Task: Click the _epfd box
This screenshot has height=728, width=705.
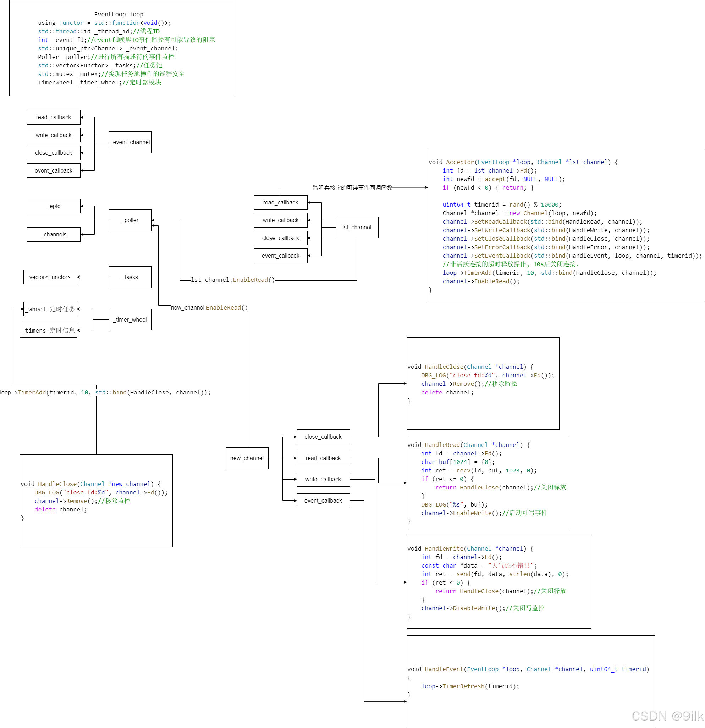Action: point(54,206)
